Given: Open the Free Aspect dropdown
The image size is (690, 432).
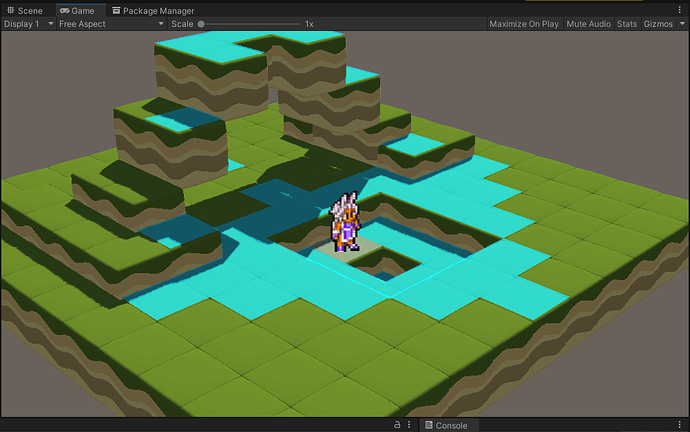Looking at the screenshot, I should [111, 24].
